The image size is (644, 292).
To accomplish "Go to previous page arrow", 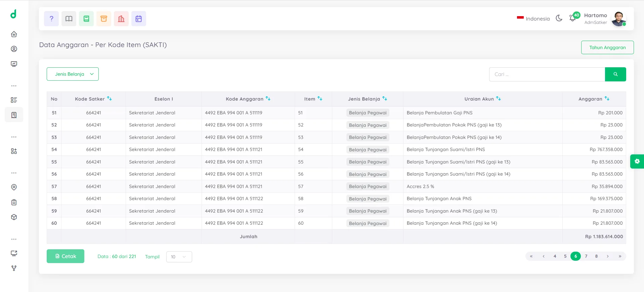I will pyautogui.click(x=543, y=256).
